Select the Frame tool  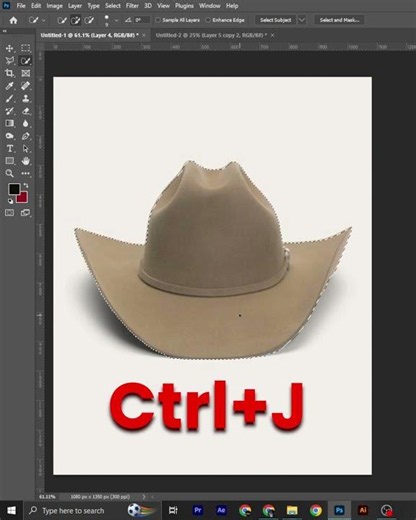[26, 73]
